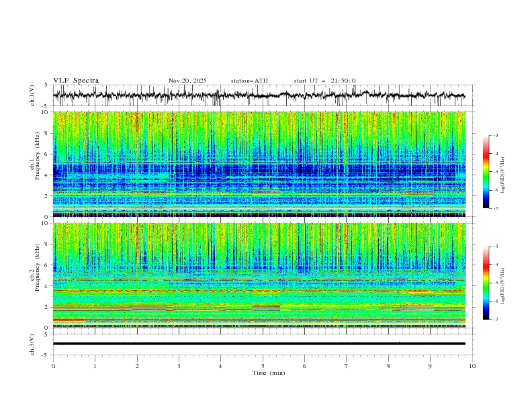Click the ch.2 spectrogram panel
This screenshot has height=411, width=532.
pos(259,275)
